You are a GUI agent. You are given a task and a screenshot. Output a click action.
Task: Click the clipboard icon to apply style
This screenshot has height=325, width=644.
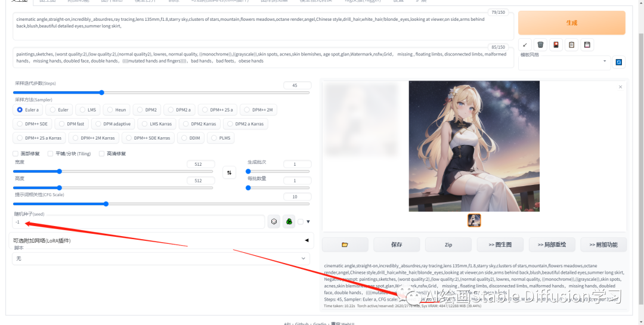point(571,44)
